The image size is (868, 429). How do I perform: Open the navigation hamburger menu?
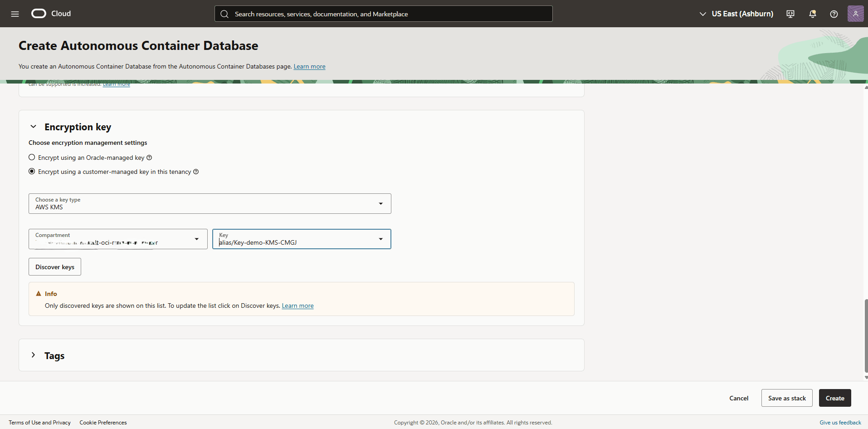click(15, 14)
